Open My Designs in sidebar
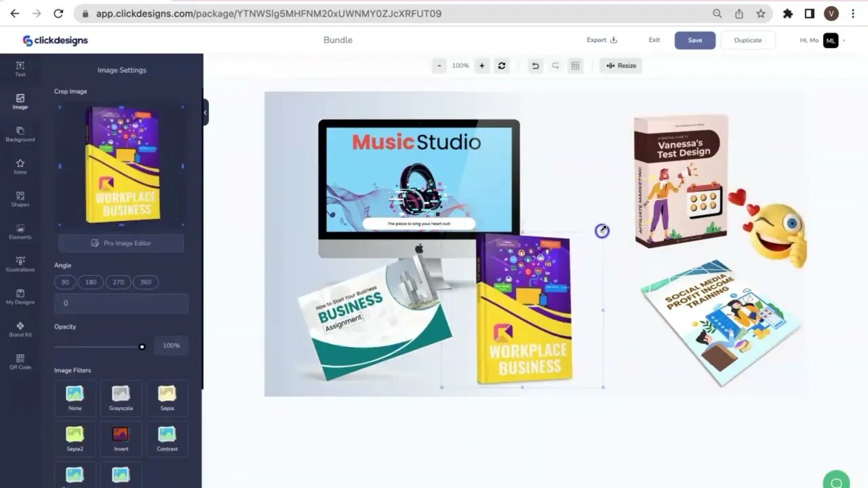Image resolution: width=868 pixels, height=488 pixels. click(20, 297)
